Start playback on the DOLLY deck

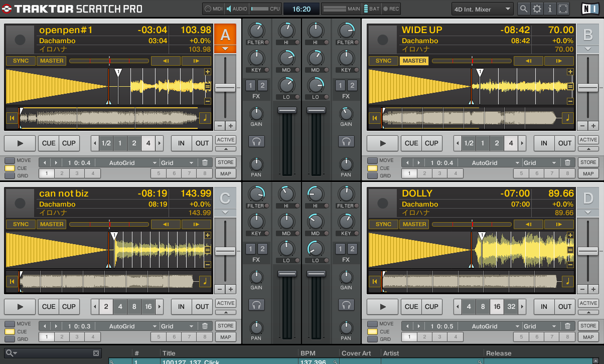coord(383,306)
